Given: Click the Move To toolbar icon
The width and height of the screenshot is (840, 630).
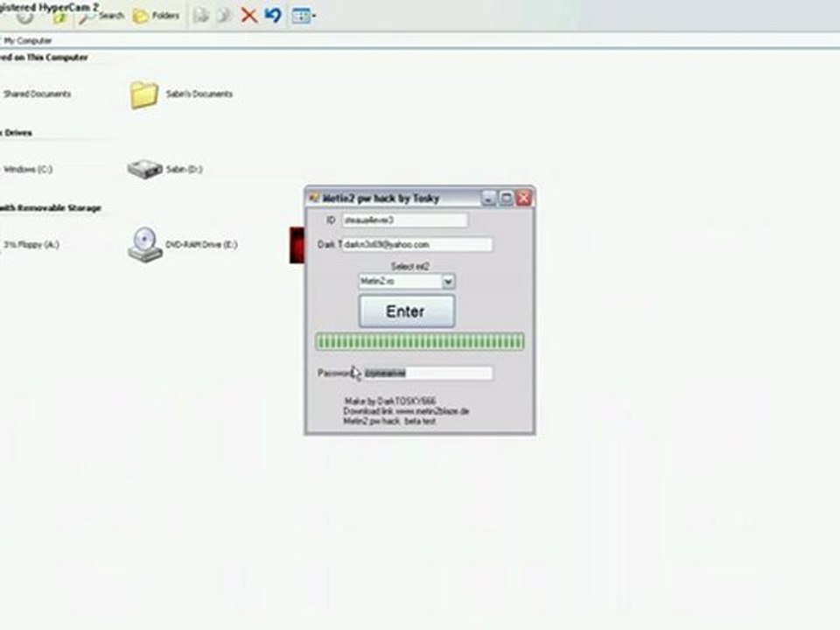Looking at the screenshot, I should (201, 16).
